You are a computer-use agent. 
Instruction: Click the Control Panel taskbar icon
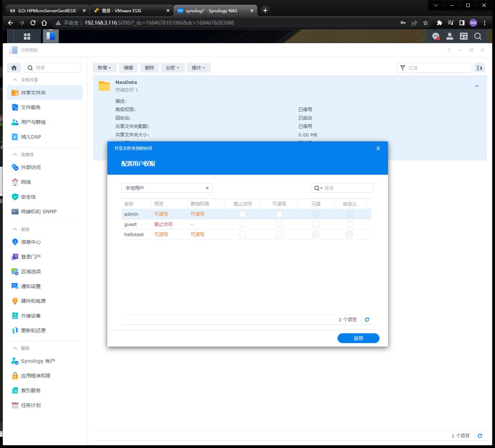pos(51,36)
